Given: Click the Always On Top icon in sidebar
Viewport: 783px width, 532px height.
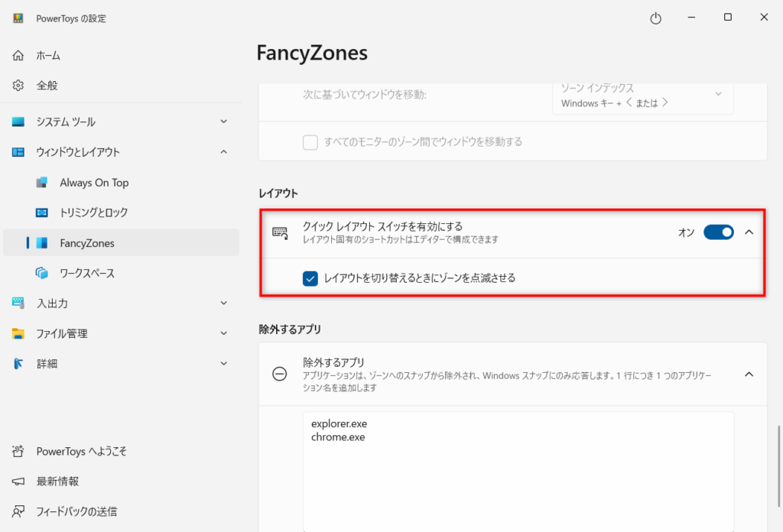Looking at the screenshot, I should point(43,183).
